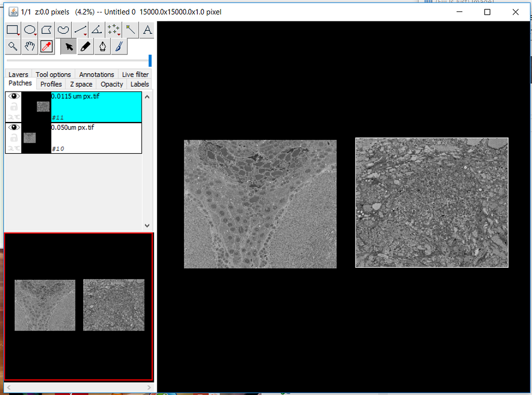Select the pencil tool
532x395 pixels.
85,46
